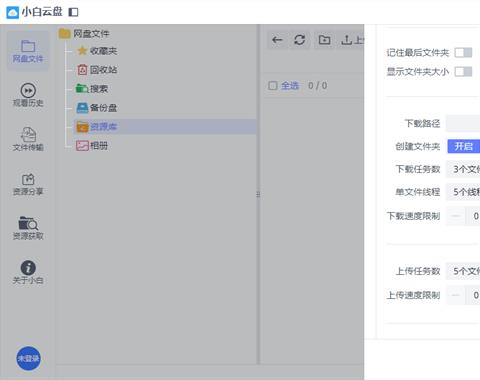Click the 全选 label text
Screen dimensions: 480x380
click(x=290, y=86)
